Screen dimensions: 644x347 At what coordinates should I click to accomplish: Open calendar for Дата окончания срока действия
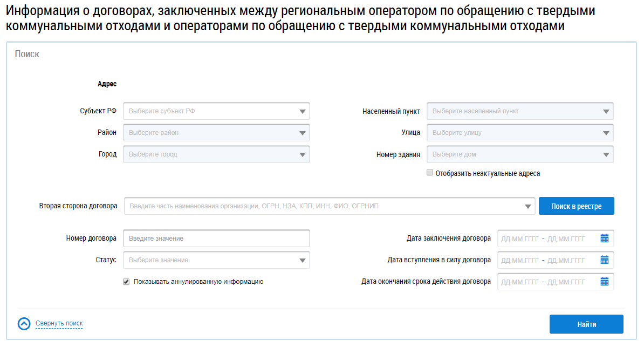click(604, 282)
